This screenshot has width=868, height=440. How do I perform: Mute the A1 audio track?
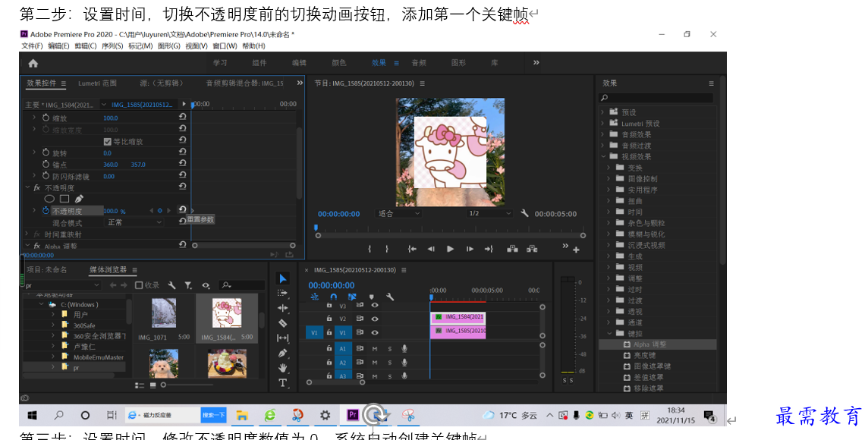375,349
